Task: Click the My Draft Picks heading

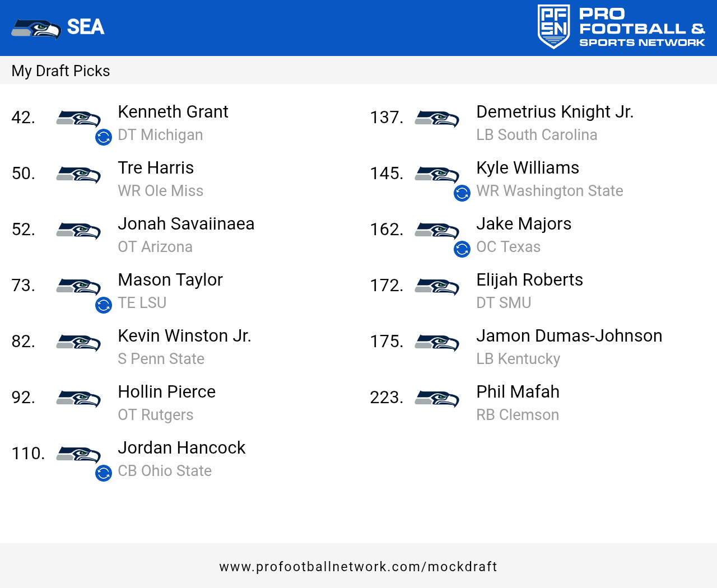Action: (60, 71)
